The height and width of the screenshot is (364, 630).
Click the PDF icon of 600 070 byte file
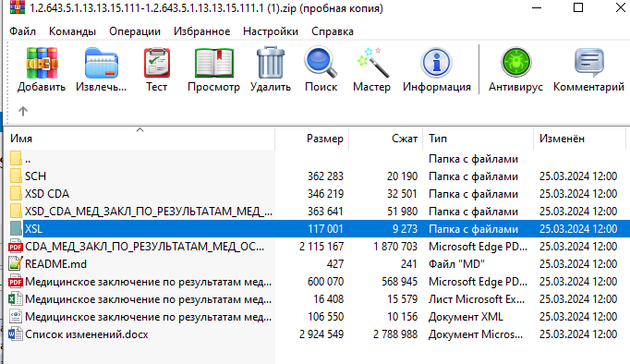click(x=16, y=282)
